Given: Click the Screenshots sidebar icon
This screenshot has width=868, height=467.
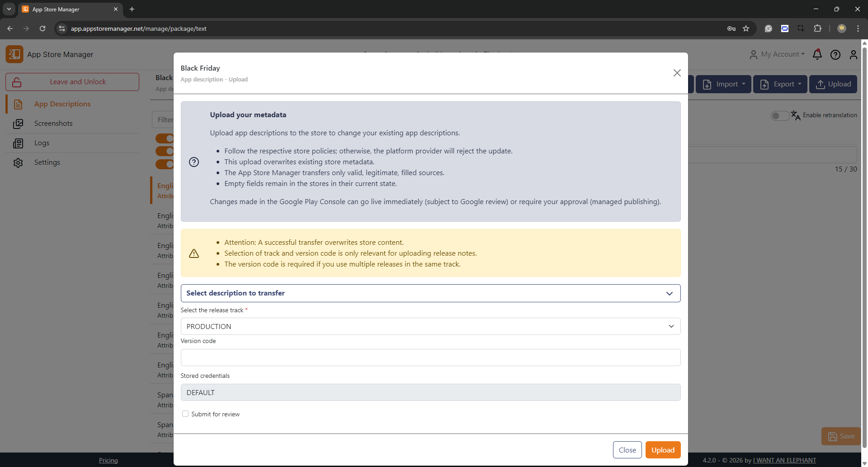Looking at the screenshot, I should click(x=18, y=124).
